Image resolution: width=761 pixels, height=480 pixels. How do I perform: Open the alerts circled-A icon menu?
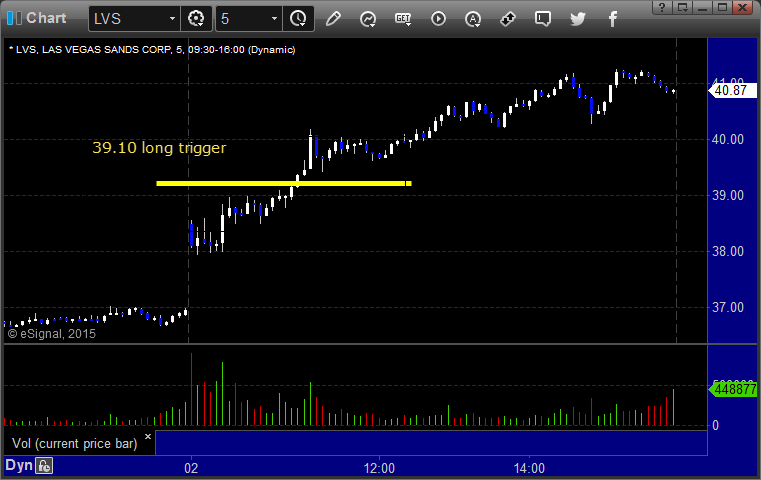tap(473, 19)
